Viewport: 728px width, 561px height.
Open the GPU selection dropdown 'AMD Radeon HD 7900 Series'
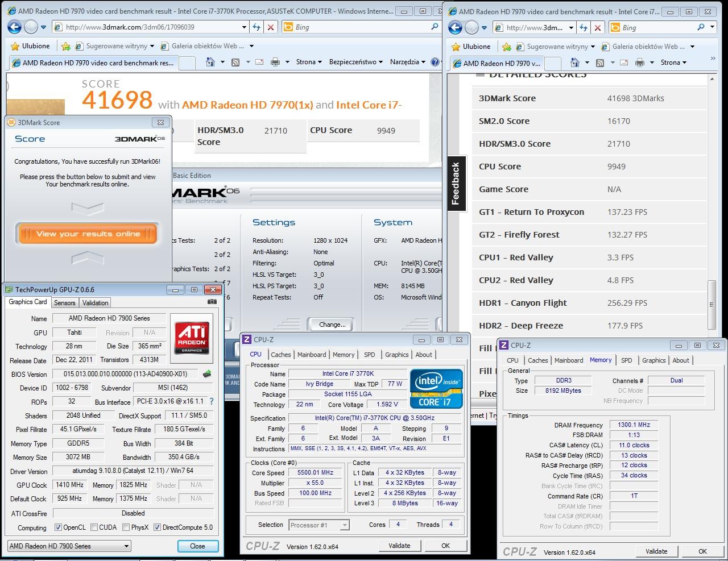tap(69, 546)
